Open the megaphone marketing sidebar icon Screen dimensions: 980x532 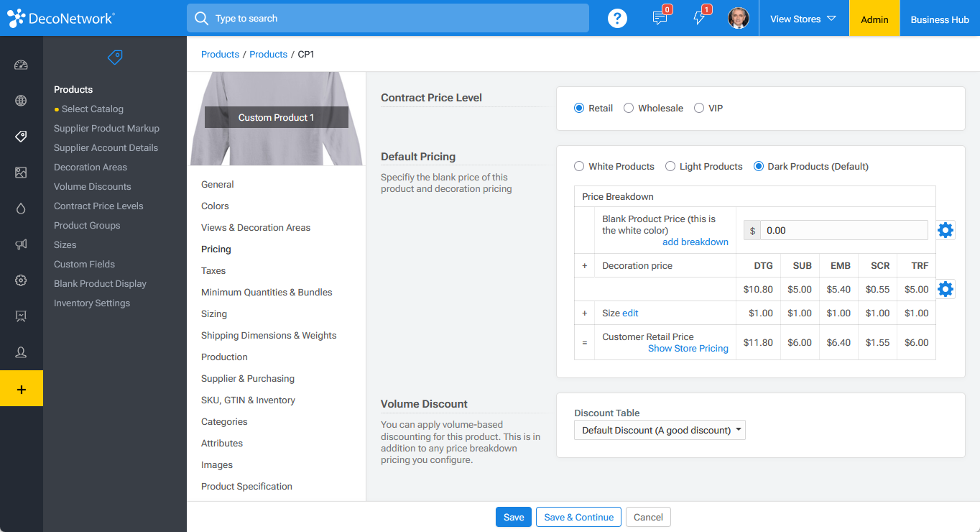pos(21,244)
